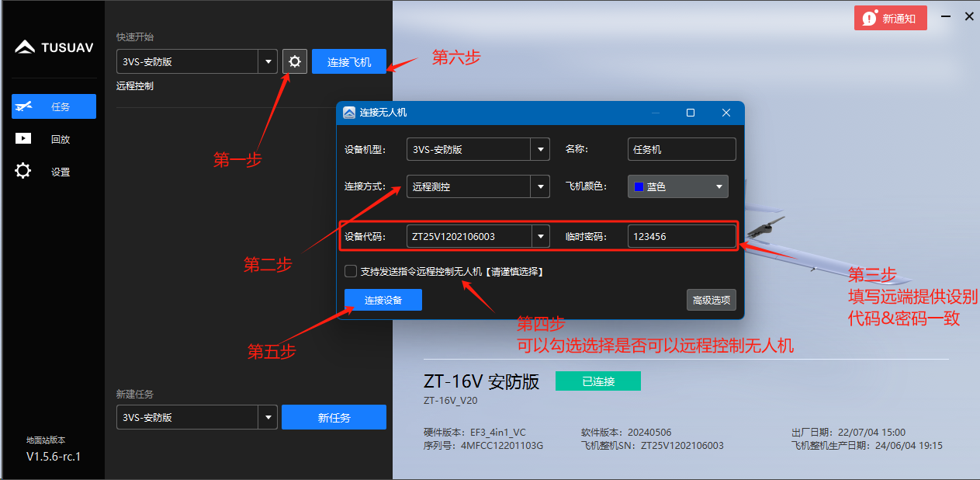This screenshot has width=980, height=480.
Task: Open the 新通知 notification button
Action: [x=891, y=19]
